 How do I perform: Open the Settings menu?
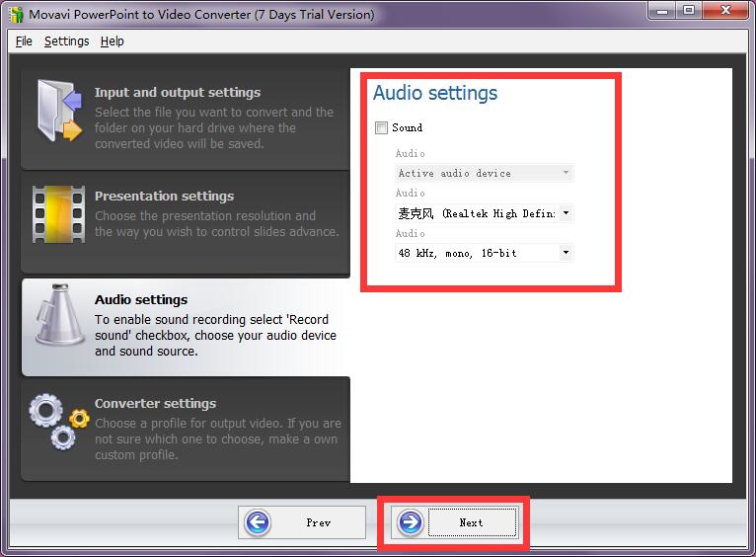(x=66, y=41)
